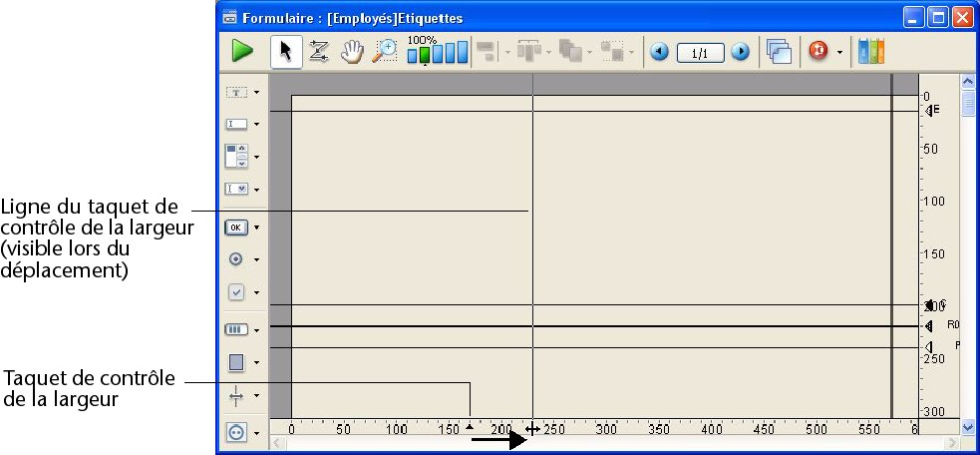Image resolution: width=980 pixels, height=455 pixels.
Task: Click the green Run form button
Action: (x=241, y=52)
